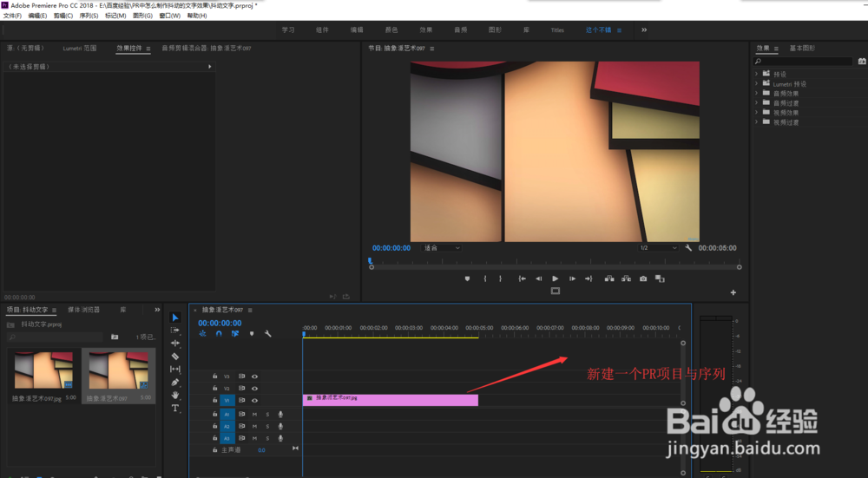
Task: Switch to the 颜色 workspace tab
Action: coord(391,29)
